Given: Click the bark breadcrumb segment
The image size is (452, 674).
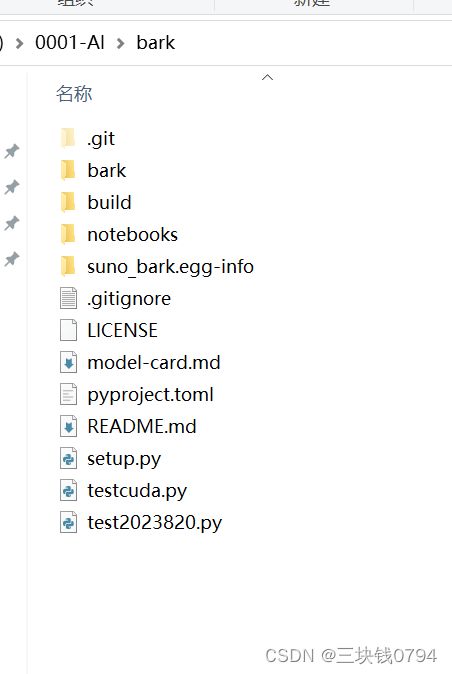Looking at the screenshot, I should point(156,43).
